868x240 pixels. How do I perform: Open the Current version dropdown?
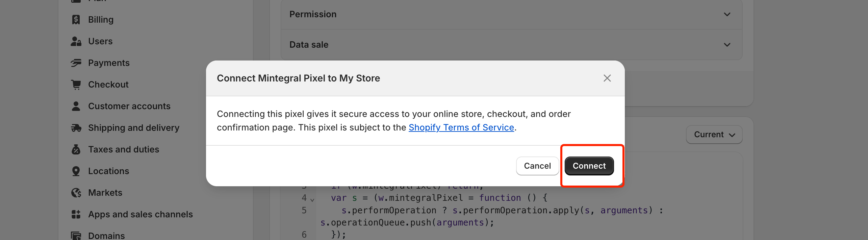(714, 135)
